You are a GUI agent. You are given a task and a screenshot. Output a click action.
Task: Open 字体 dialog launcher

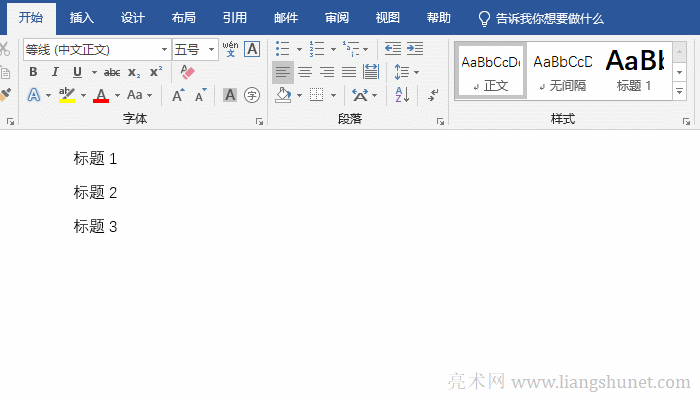pyautogui.click(x=259, y=121)
